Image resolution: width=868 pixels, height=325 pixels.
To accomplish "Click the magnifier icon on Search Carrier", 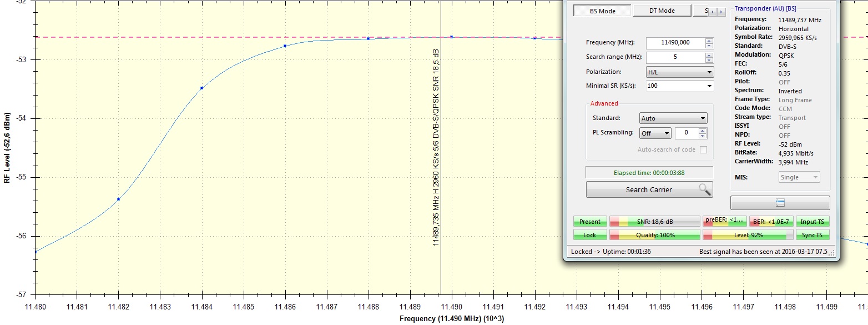I will click(704, 189).
